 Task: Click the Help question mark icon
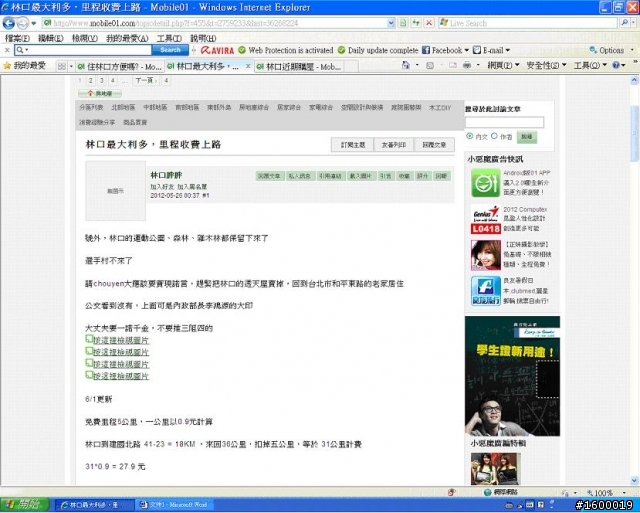coord(616,65)
